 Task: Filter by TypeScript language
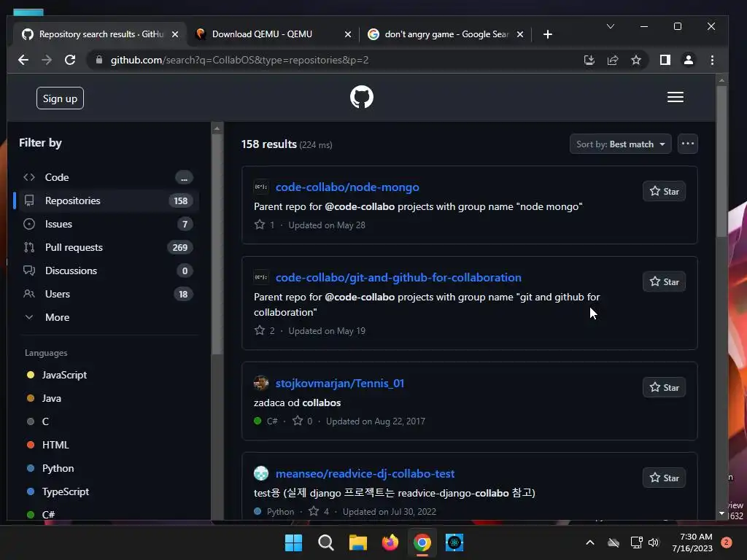tap(65, 491)
